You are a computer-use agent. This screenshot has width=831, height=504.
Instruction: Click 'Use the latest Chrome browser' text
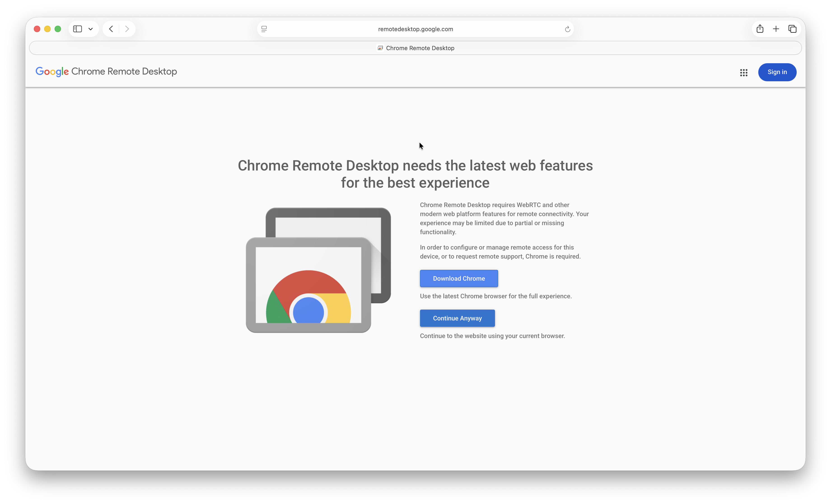[495, 296]
